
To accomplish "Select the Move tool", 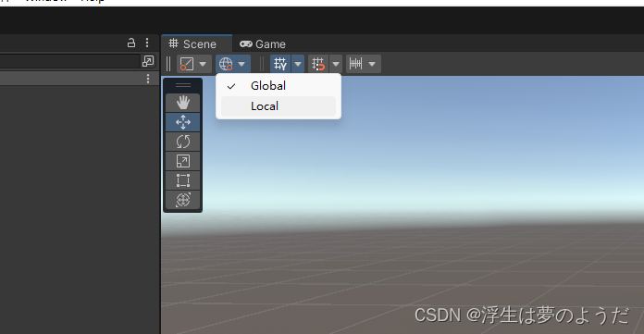I will [x=183, y=122].
